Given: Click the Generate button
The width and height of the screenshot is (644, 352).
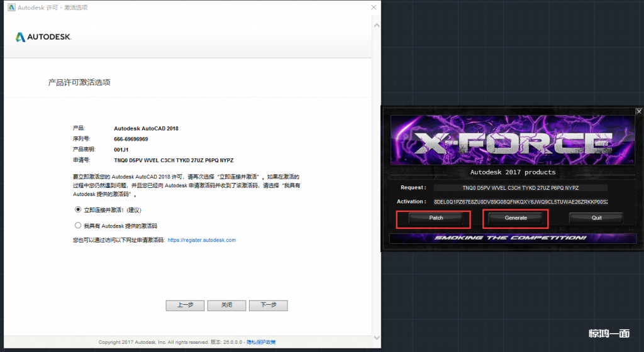Looking at the screenshot, I should [516, 218].
